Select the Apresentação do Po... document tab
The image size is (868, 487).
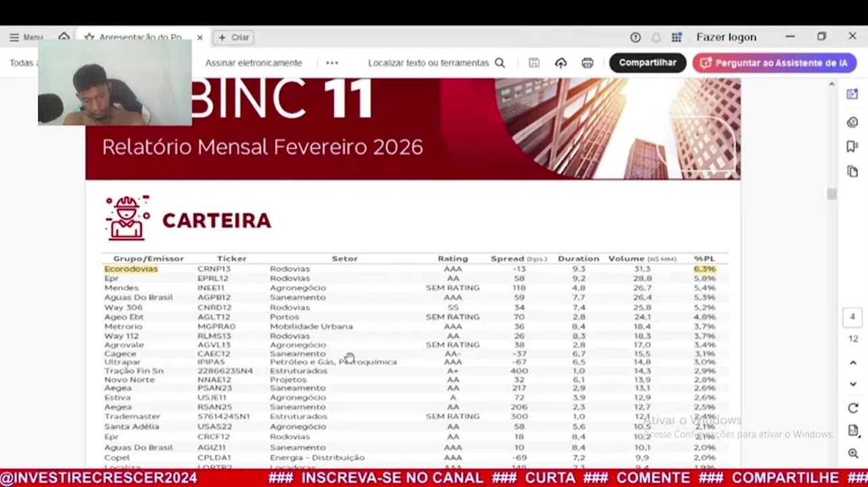click(141, 37)
